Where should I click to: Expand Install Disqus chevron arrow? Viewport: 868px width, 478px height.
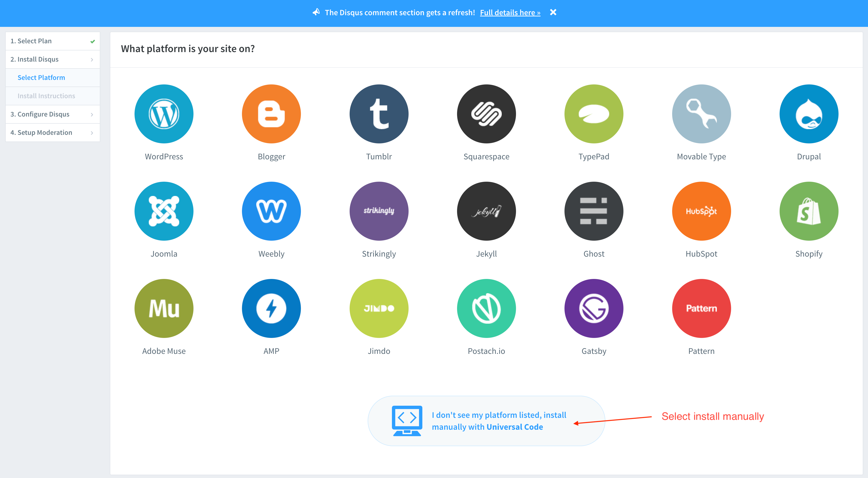point(92,60)
